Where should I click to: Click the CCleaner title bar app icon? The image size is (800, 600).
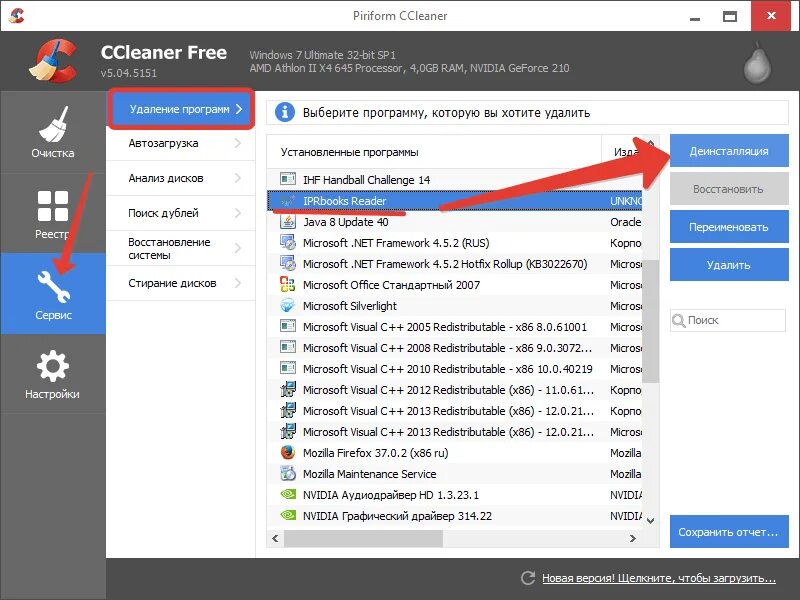[x=17, y=15]
